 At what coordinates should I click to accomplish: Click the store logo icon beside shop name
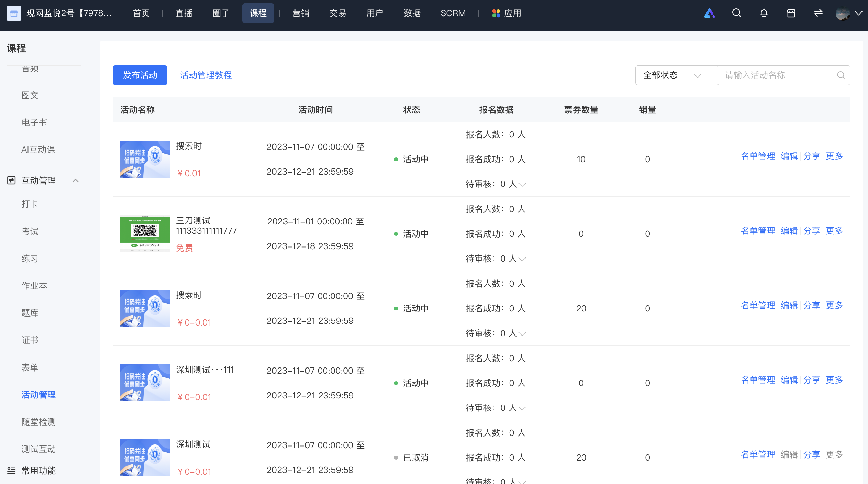pos(14,13)
